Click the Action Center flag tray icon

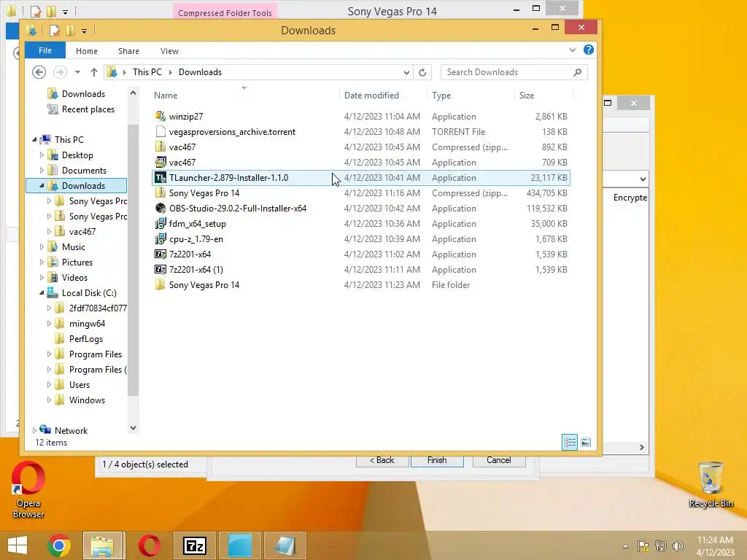point(643,546)
